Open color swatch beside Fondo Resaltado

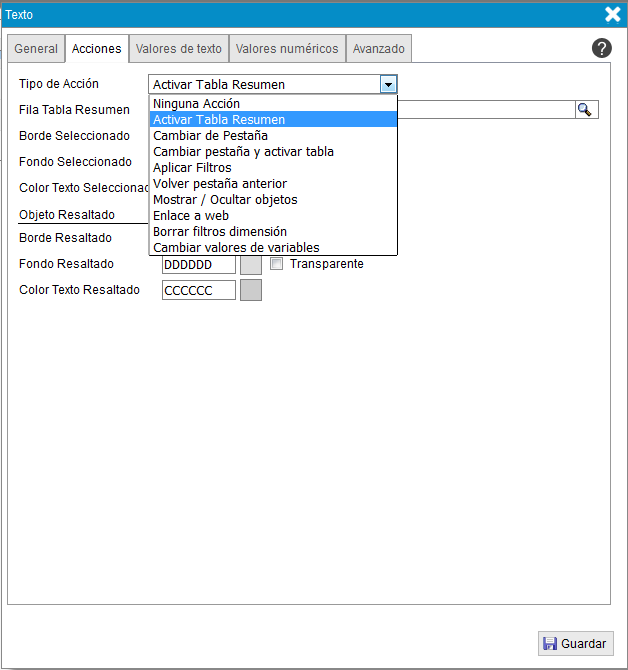[251, 264]
